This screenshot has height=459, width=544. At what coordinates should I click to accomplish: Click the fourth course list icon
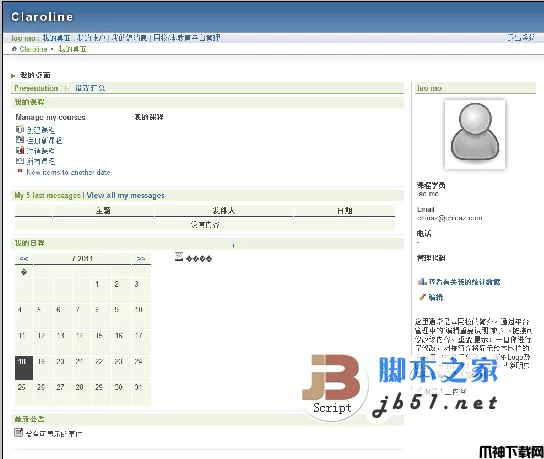(20, 161)
